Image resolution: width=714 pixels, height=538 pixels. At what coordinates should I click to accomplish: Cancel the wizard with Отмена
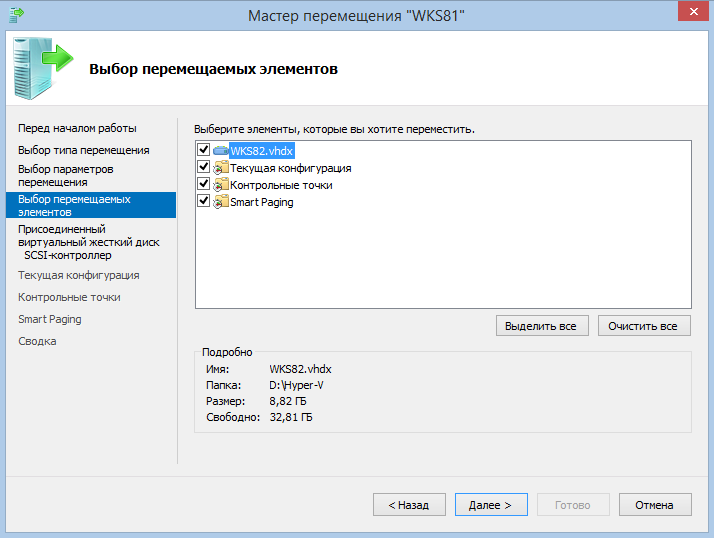click(x=655, y=505)
